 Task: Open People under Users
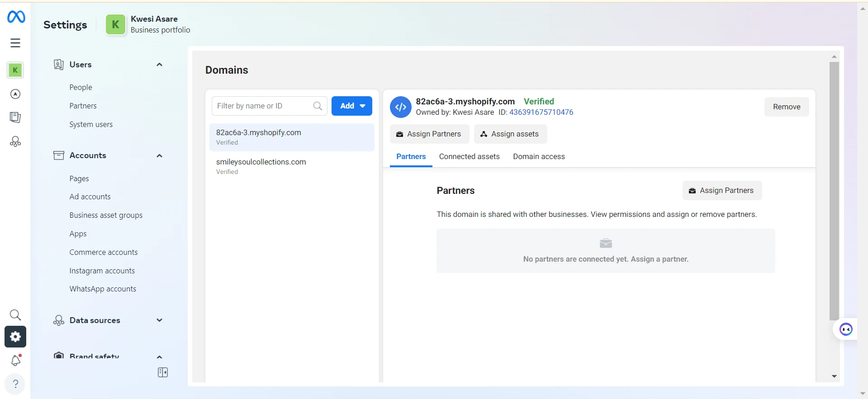[81, 87]
